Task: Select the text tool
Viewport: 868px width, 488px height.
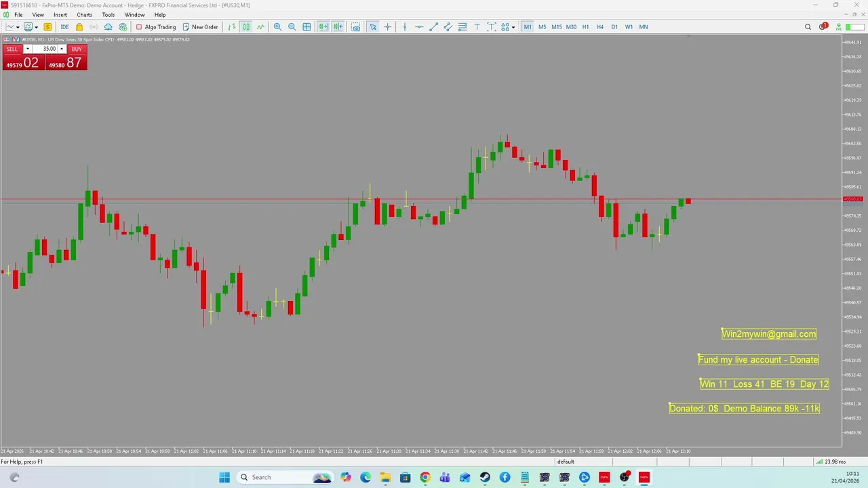Action: click(477, 27)
